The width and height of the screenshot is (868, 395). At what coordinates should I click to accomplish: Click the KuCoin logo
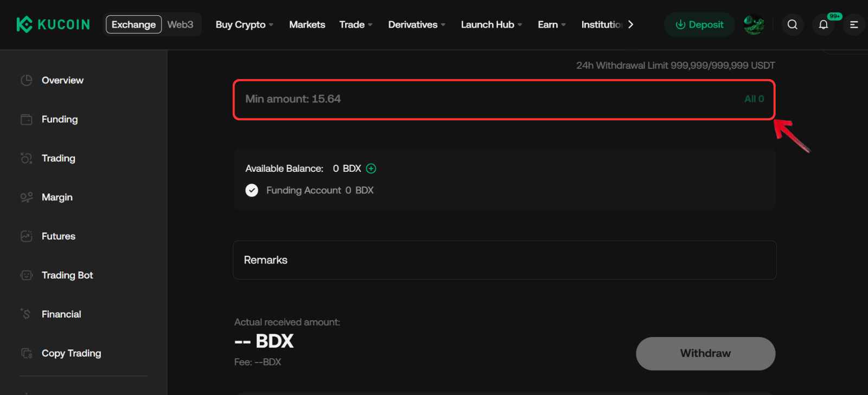click(53, 24)
